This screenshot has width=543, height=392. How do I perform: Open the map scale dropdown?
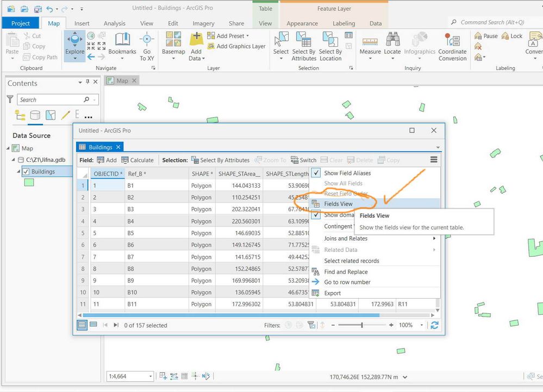coord(151,376)
